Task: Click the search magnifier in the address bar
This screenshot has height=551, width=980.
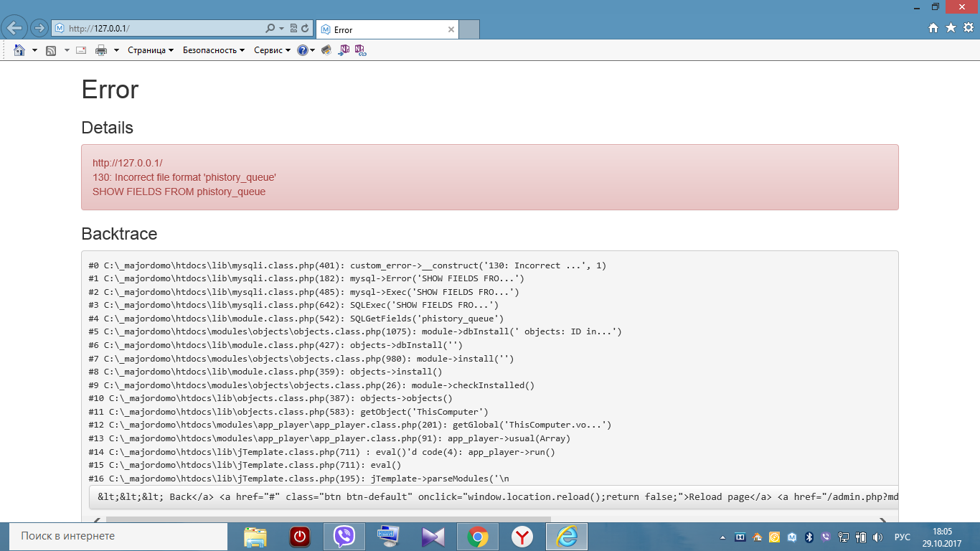Action: click(x=270, y=29)
